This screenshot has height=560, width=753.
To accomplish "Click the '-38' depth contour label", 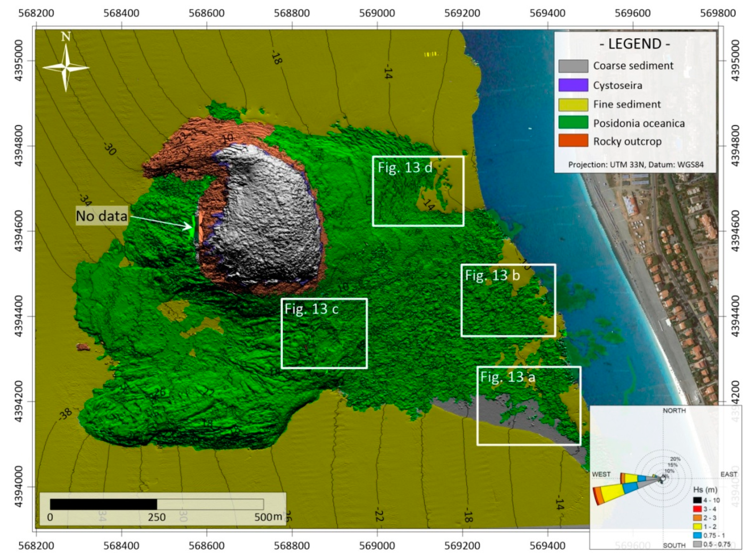I will click(65, 414).
